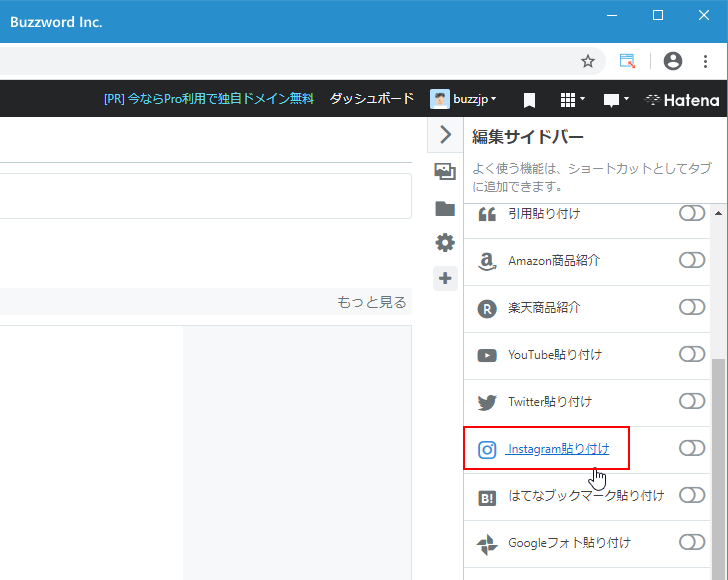
Task: Click the Hatena Bookmark B! icon
Action: [487, 498]
